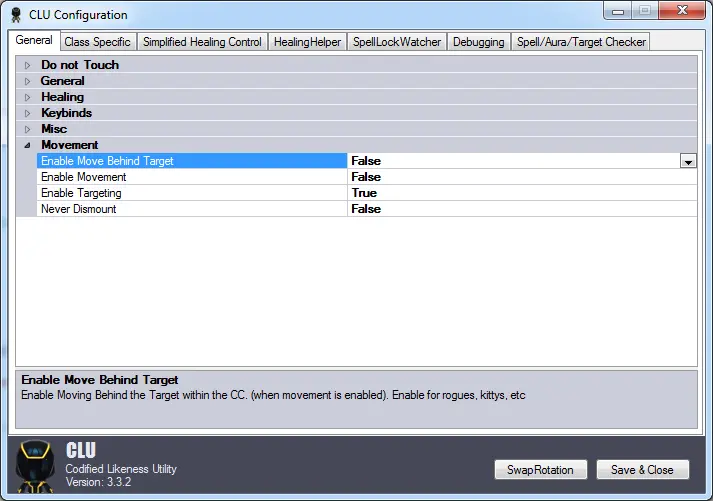This screenshot has height=501, width=713.
Task: Expand the General property category
Action: pos(28,81)
